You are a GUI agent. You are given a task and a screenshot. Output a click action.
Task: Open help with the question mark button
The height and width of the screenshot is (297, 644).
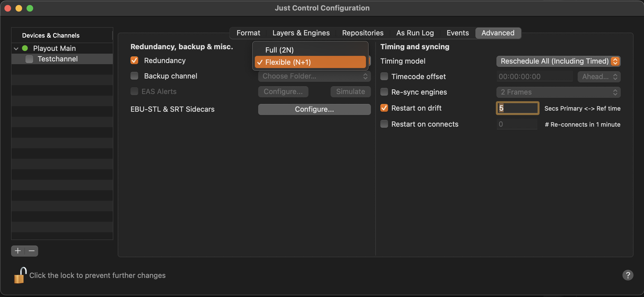pos(628,275)
